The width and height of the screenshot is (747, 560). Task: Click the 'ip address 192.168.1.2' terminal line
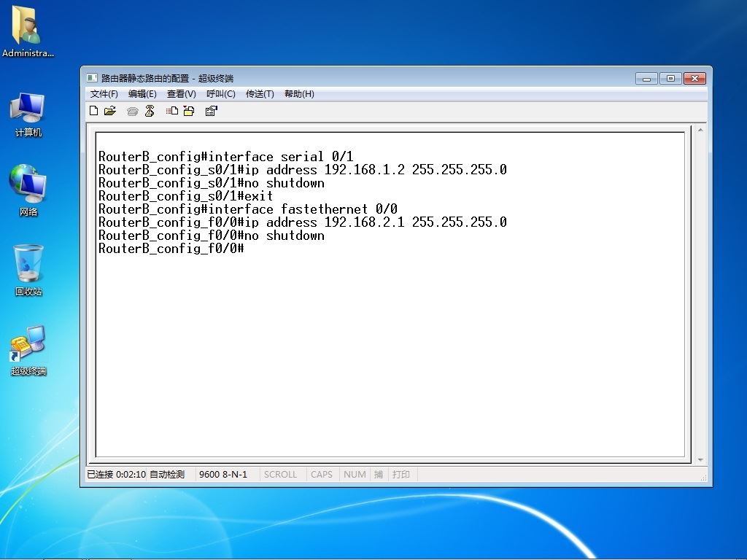pyautogui.click(x=303, y=170)
